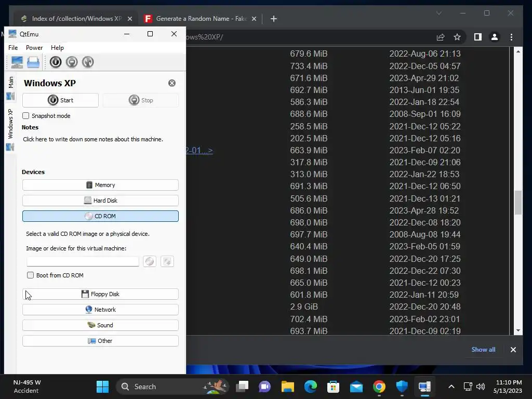The height and width of the screenshot is (399, 532).
Task: Click the taskbar Search box
Action: click(172, 387)
